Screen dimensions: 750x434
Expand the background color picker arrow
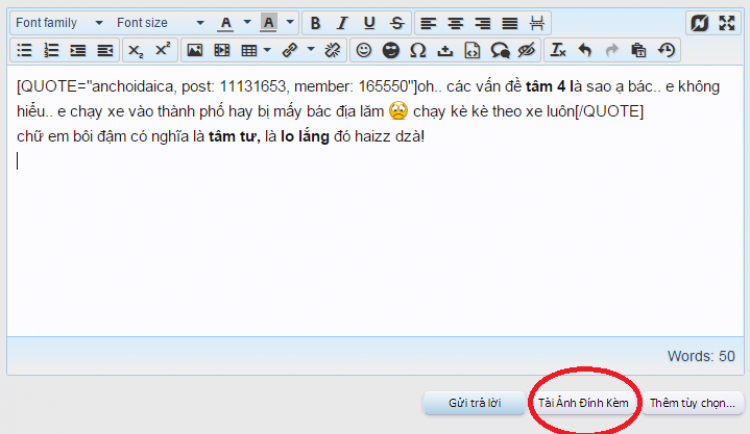point(290,22)
